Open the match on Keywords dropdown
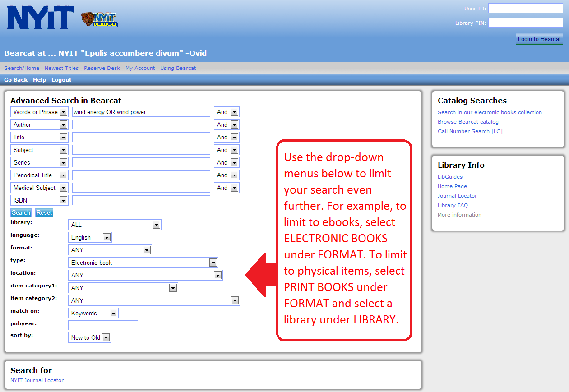This screenshot has height=392, width=569. [93, 313]
